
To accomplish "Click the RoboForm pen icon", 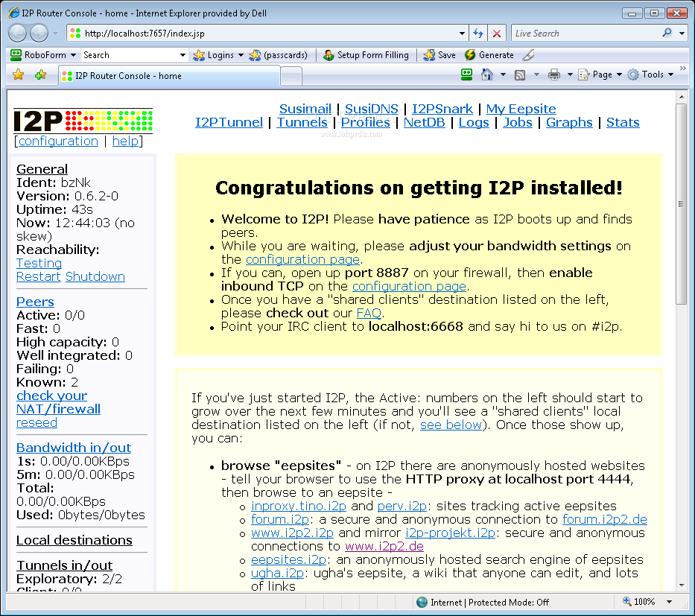I will click(528, 55).
